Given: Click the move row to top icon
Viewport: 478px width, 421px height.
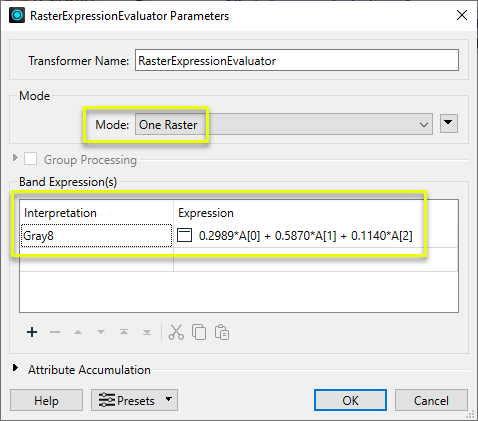Looking at the screenshot, I should [124, 332].
